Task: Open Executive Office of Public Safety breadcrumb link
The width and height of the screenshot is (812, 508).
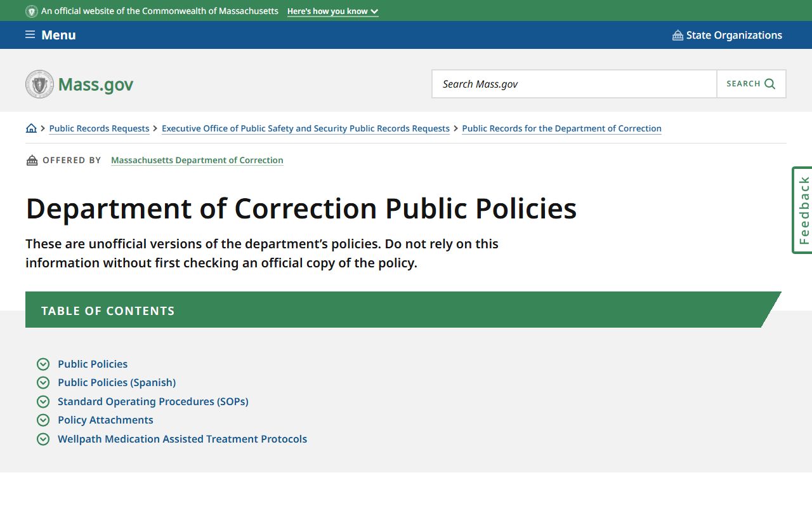Action: click(x=306, y=128)
